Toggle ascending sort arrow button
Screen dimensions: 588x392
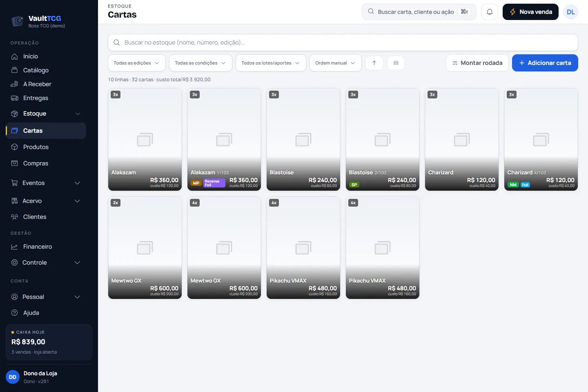click(374, 63)
